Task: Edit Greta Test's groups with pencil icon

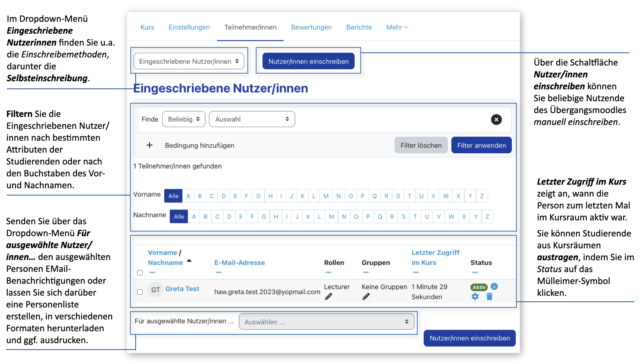Action: coord(366,297)
